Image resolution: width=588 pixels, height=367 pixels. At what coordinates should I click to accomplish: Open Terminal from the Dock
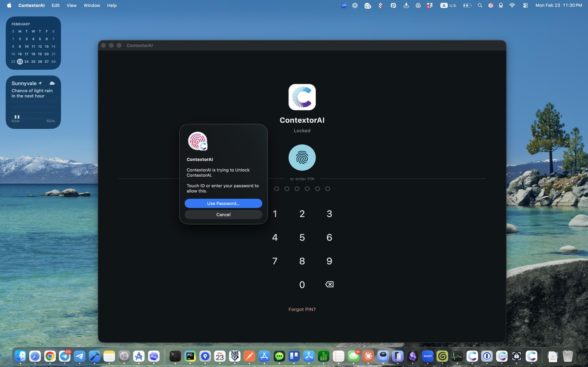[175, 356]
